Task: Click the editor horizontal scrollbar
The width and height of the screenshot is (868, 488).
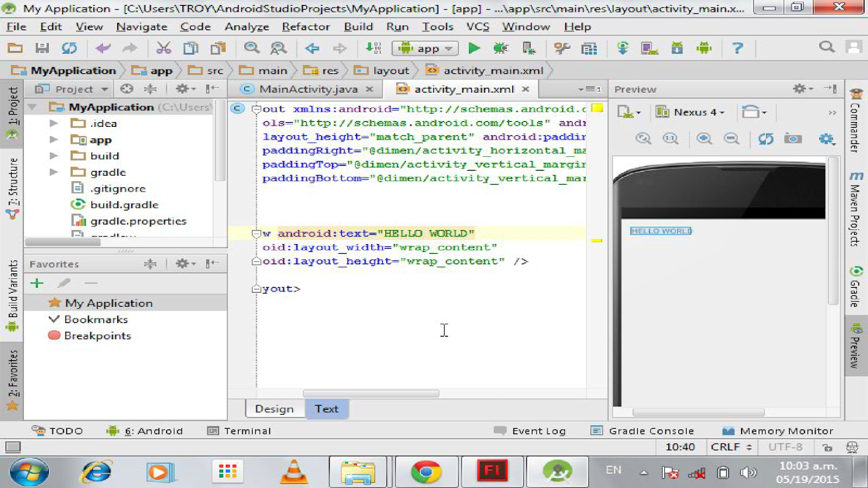Action: click(x=371, y=393)
